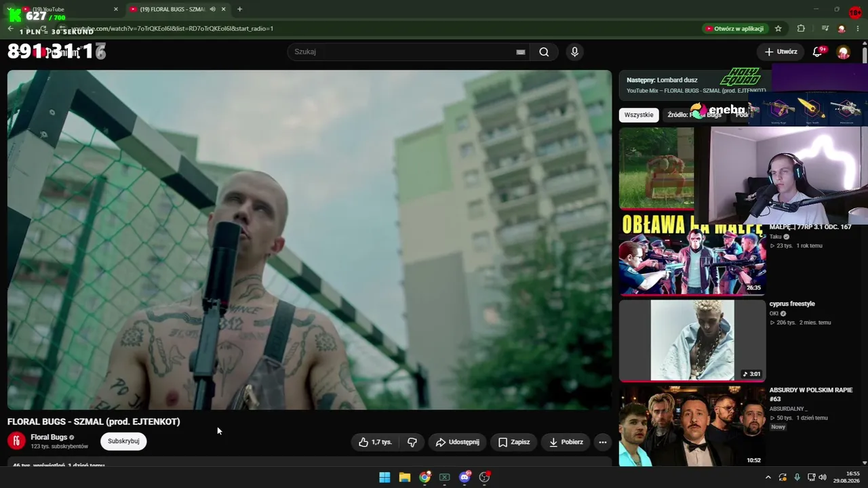Open network settings tray icon
Image resolution: width=868 pixels, height=488 pixels.
811,477
